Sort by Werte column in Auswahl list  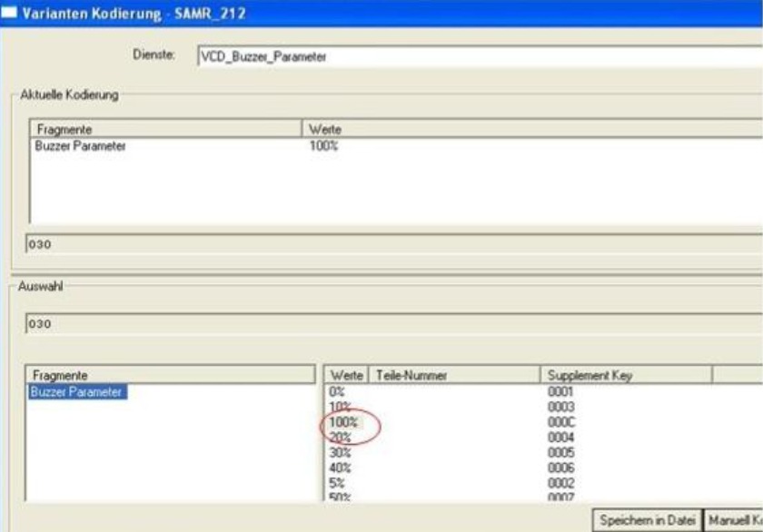346,375
